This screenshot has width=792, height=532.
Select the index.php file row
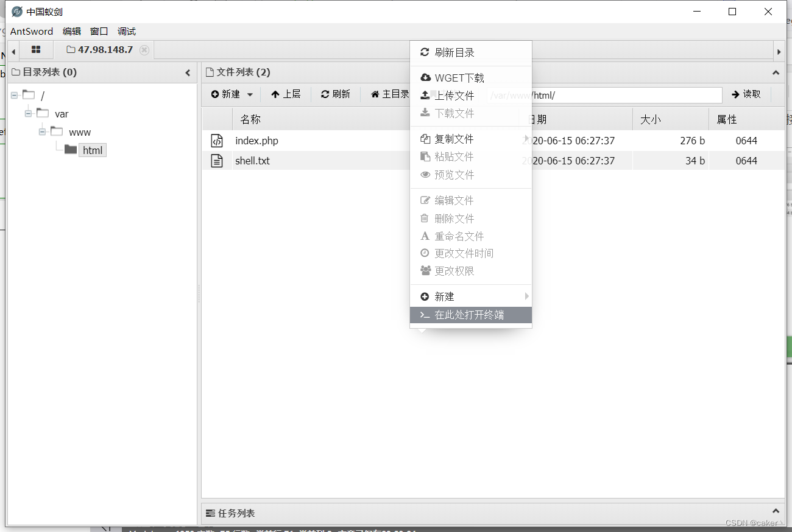coord(493,141)
